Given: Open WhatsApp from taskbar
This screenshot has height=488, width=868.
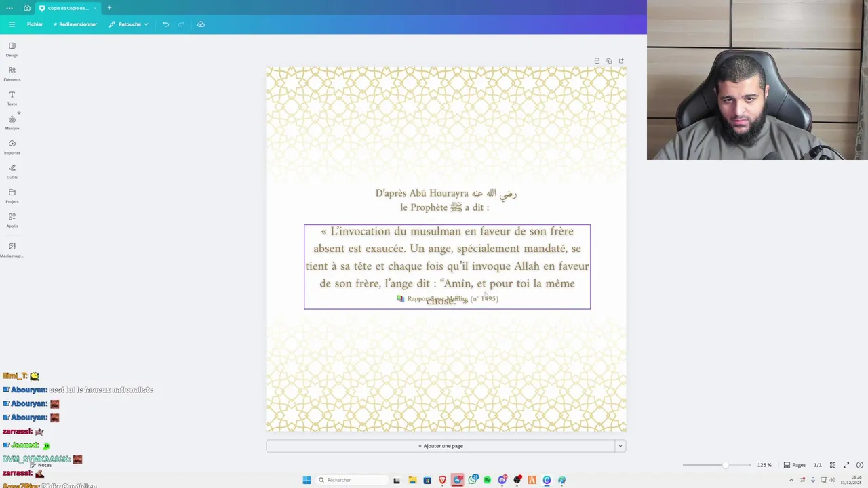Looking at the screenshot, I should click(x=472, y=480).
